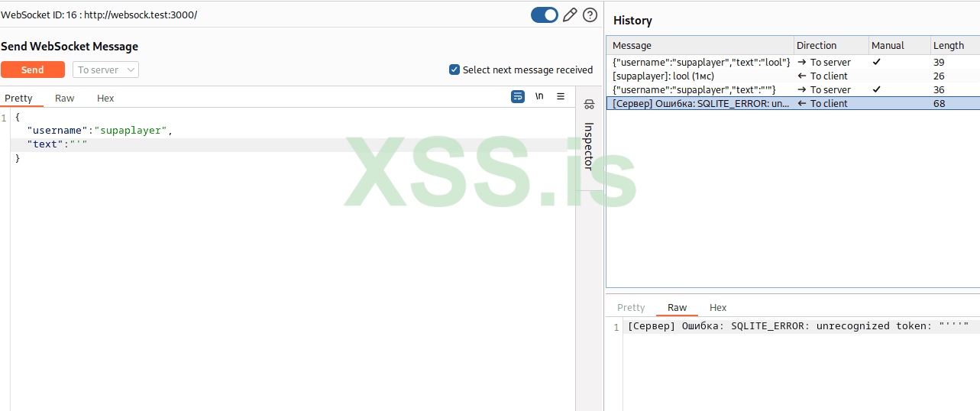Click the To client direction in row two
Screen dimensions: 980x411
(x=823, y=76)
